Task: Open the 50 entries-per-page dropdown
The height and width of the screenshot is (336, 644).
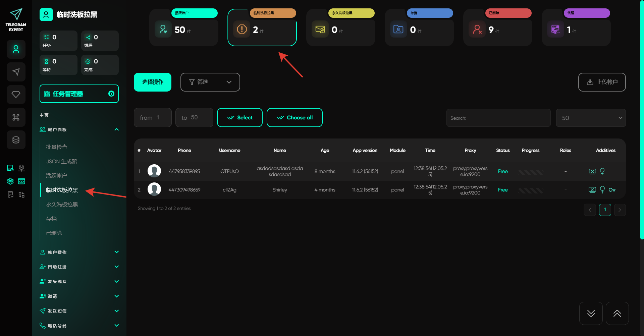Action: [x=591, y=118]
